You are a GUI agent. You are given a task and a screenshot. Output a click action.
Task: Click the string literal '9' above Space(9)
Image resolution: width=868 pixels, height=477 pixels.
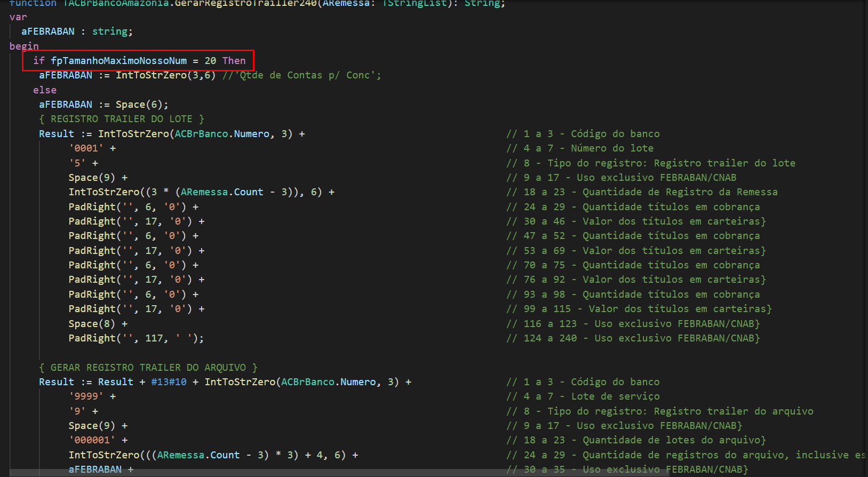tap(77, 411)
